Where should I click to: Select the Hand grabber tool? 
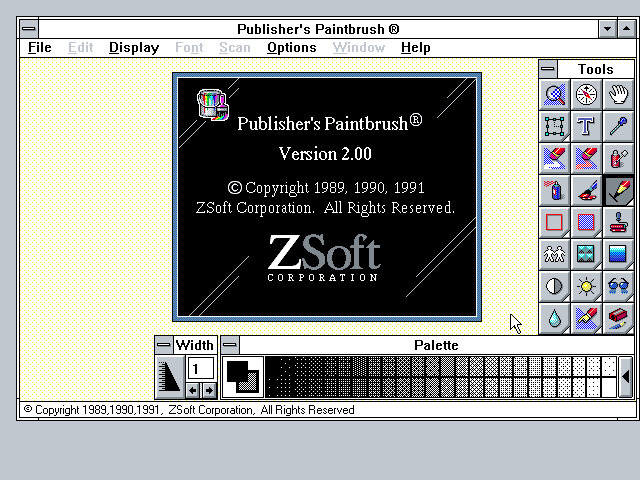click(x=618, y=95)
